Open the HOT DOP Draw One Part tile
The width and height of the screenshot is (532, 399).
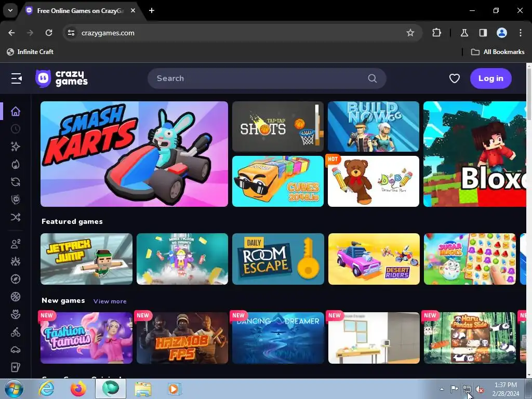[373, 181]
